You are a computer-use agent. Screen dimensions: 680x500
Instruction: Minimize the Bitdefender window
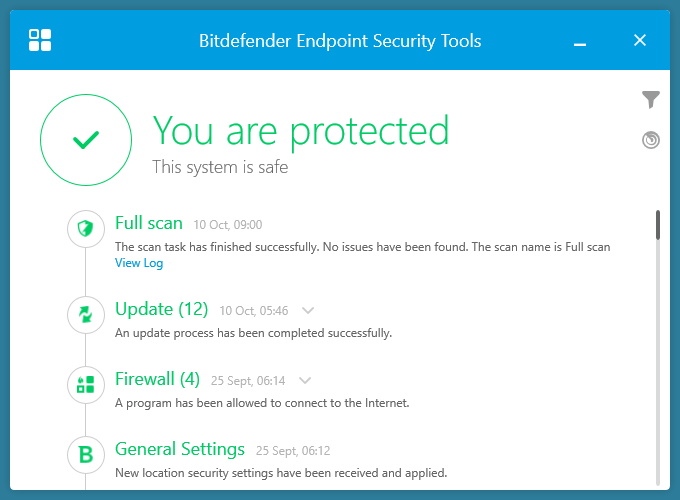pos(581,41)
